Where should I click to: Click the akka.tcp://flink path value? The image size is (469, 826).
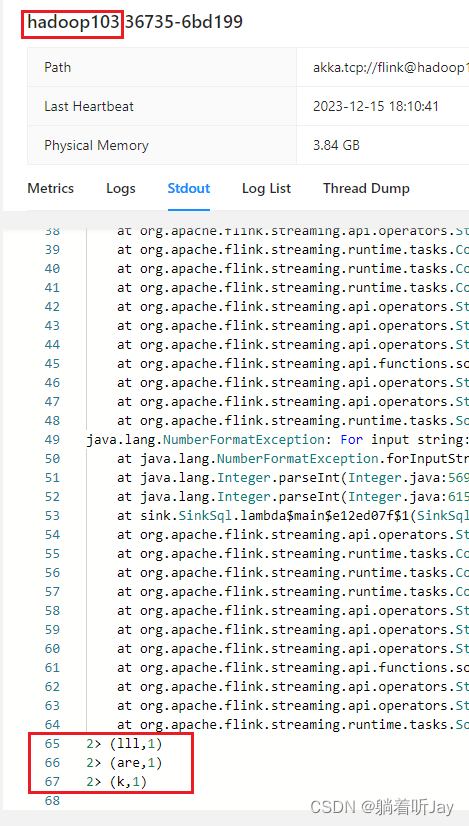pos(390,67)
